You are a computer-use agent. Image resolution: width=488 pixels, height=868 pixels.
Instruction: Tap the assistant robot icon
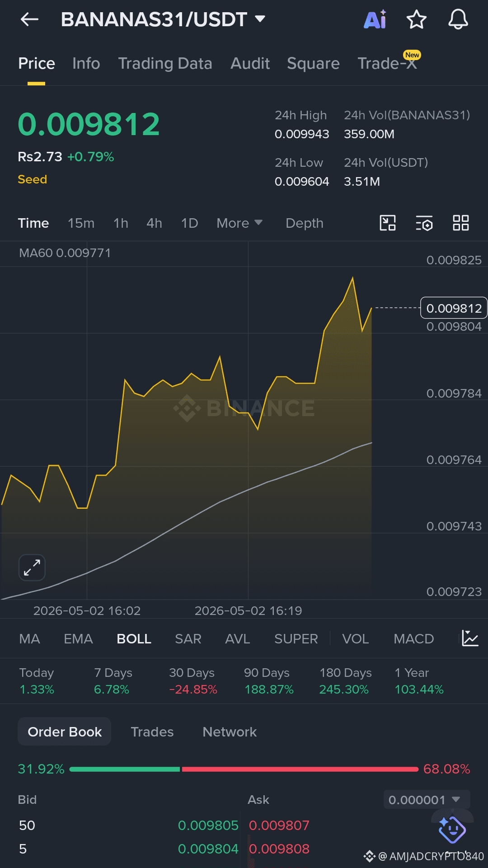click(x=452, y=830)
